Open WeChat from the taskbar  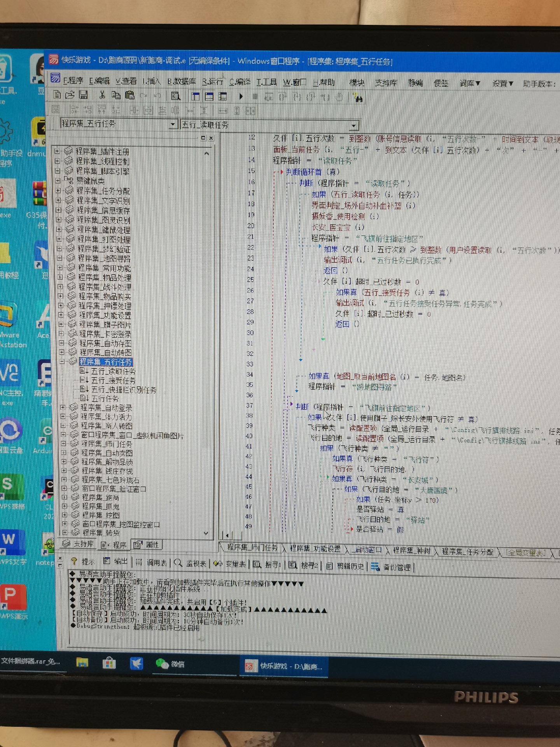(x=170, y=664)
